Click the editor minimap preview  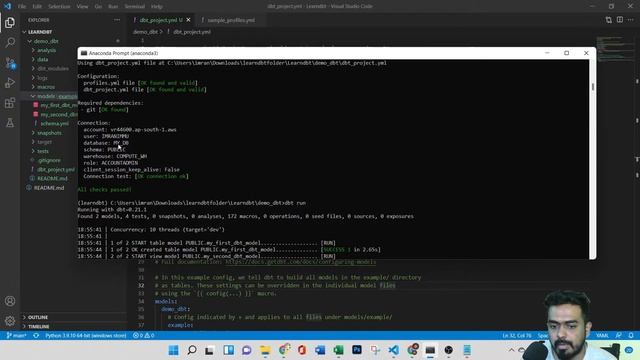pyautogui.click(x=615, y=49)
